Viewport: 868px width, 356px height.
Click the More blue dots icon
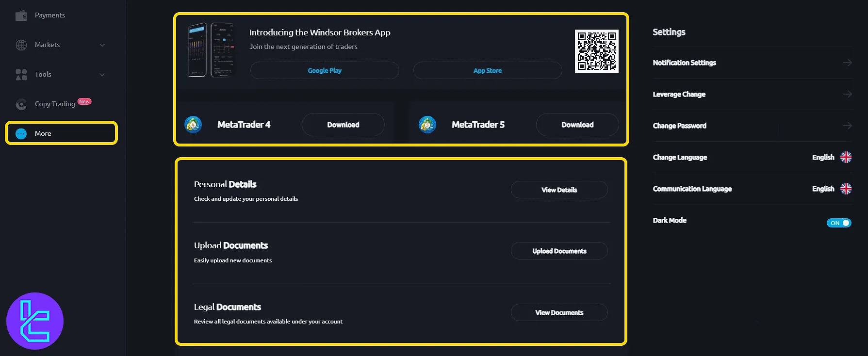[x=21, y=134]
